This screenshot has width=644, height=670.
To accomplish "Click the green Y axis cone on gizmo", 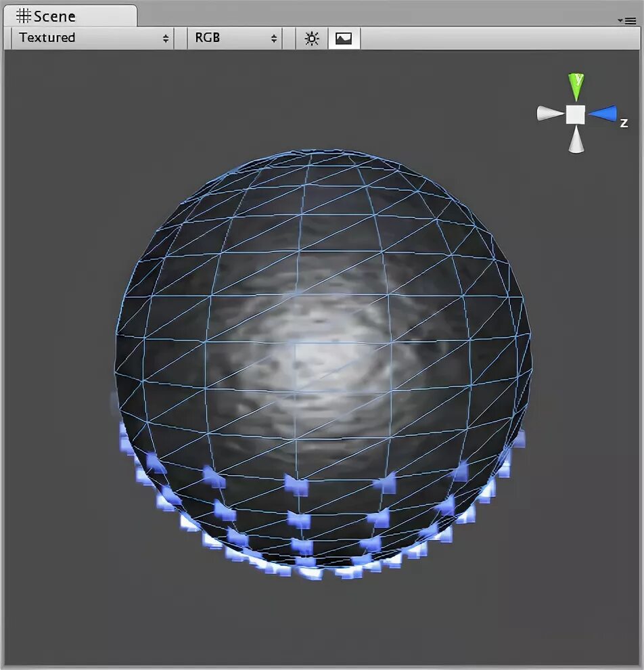I will coord(576,87).
